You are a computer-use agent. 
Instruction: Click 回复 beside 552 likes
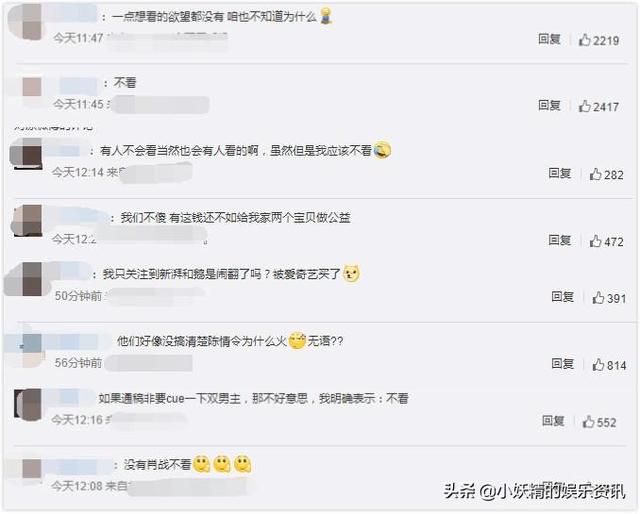(553, 421)
